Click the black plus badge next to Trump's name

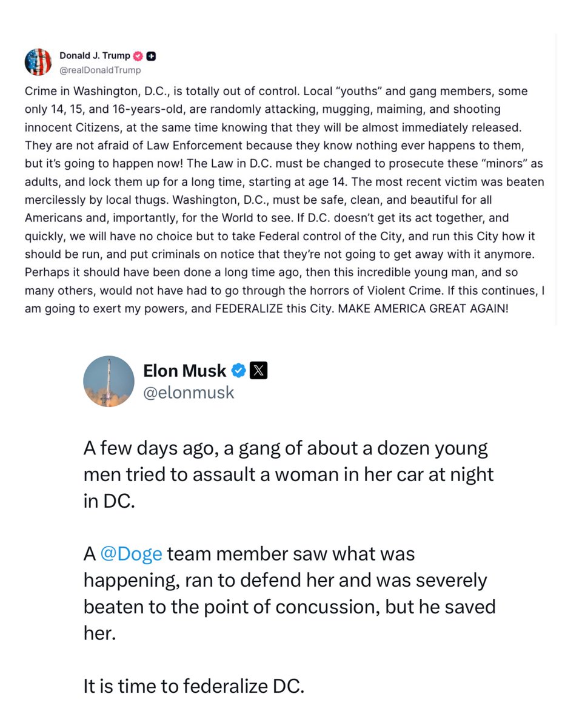(x=152, y=56)
